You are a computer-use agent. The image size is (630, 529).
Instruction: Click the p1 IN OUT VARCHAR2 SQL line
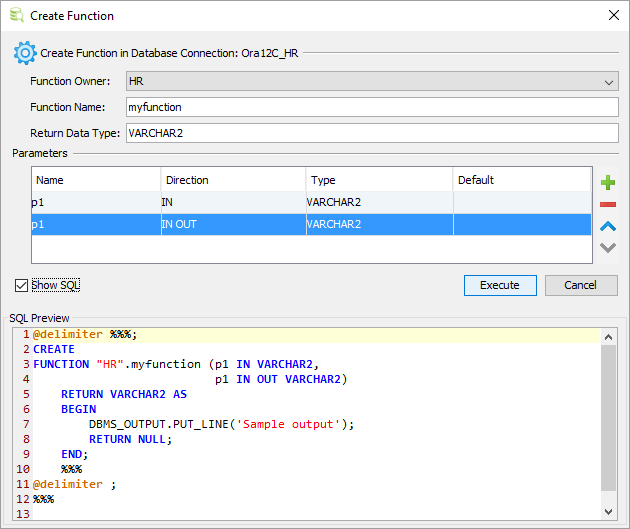pos(281,379)
